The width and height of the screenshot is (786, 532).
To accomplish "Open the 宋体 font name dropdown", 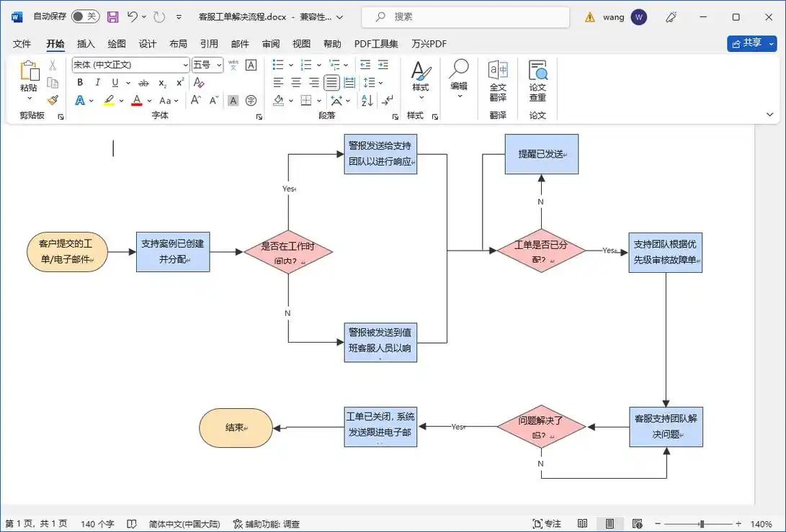I will [185, 65].
